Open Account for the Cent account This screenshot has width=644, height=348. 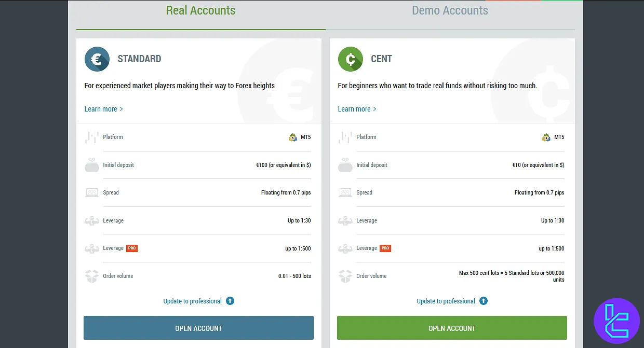pos(452,328)
